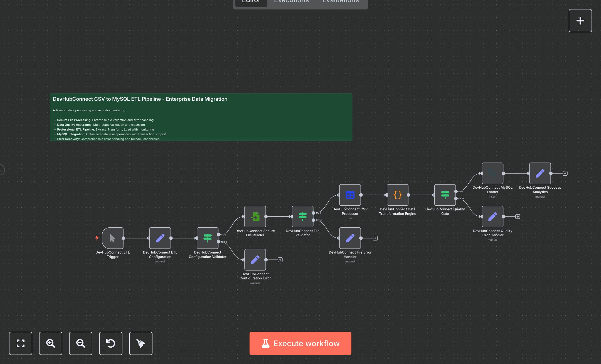Open the add node panel via plus button
The width and height of the screenshot is (601, 364).
click(x=580, y=20)
